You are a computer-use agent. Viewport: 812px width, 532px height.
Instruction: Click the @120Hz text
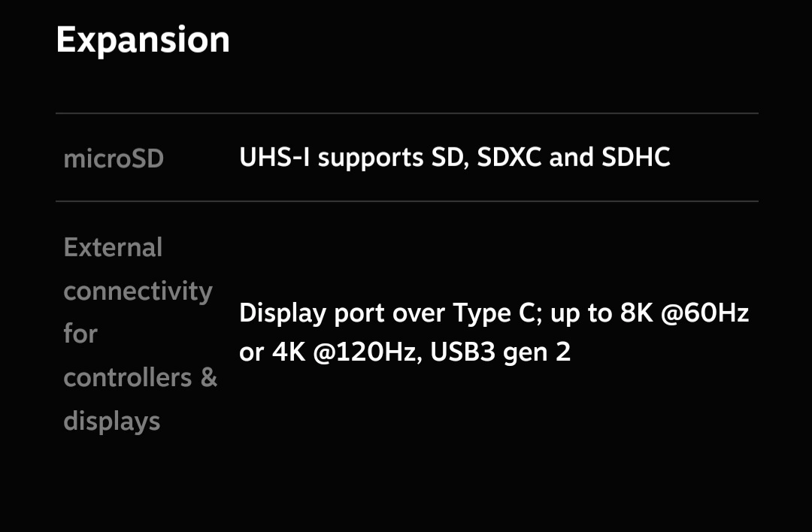[x=365, y=352]
